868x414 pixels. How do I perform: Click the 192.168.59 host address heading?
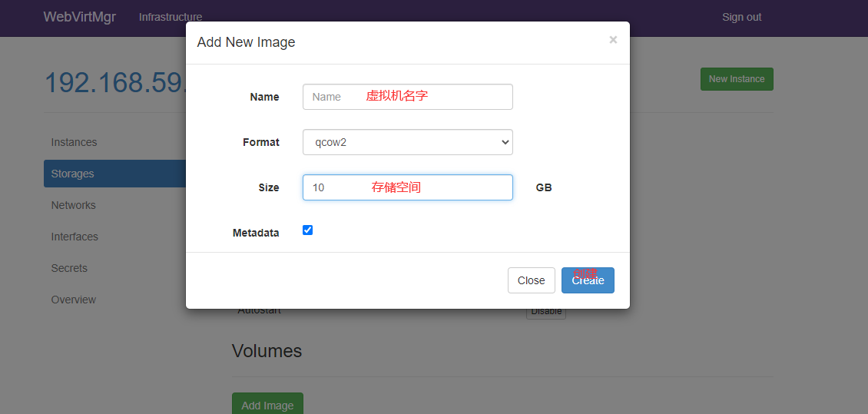(115, 82)
